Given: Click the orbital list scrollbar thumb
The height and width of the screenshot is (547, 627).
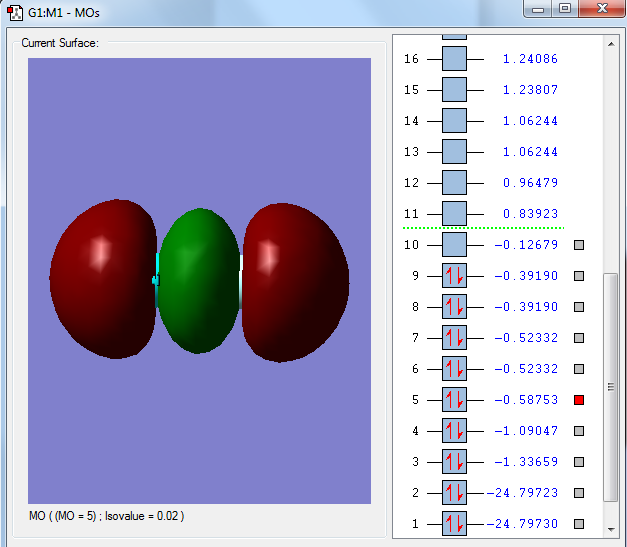Looking at the screenshot, I should (611, 387).
